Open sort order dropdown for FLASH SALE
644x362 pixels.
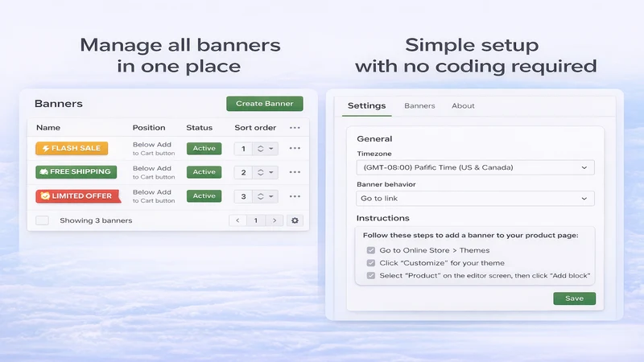(x=271, y=149)
